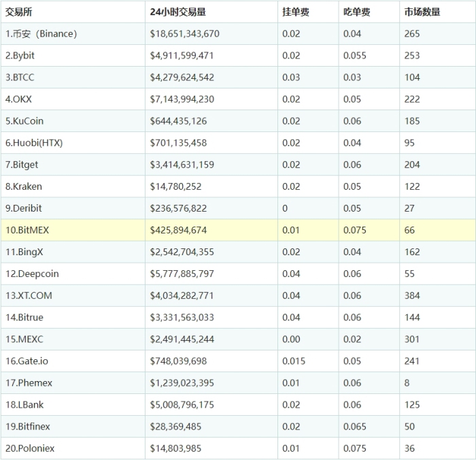
Task: Open the 4.OKX exchange row
Action: [18, 99]
